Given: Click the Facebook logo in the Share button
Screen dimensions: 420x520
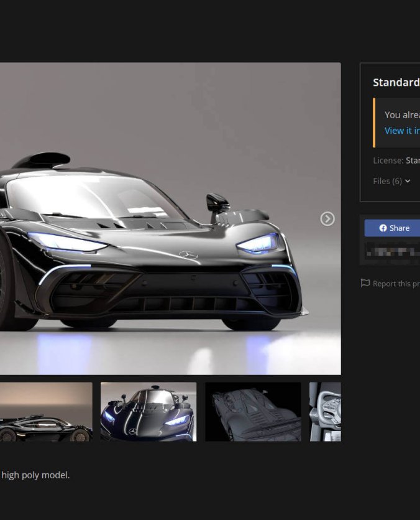Looking at the screenshot, I should click(383, 228).
